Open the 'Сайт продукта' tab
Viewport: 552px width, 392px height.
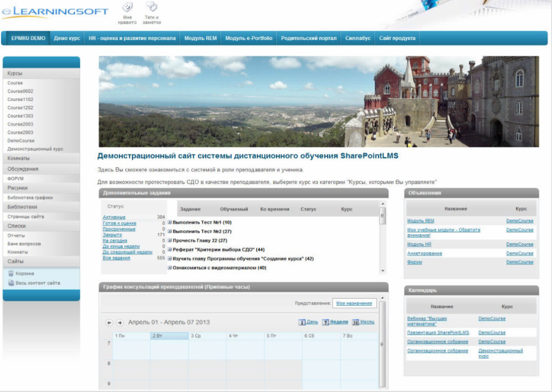(397, 38)
